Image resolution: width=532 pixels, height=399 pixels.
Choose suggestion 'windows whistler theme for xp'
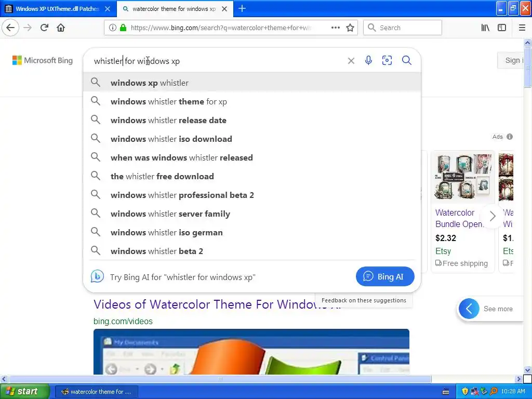[x=252, y=101]
